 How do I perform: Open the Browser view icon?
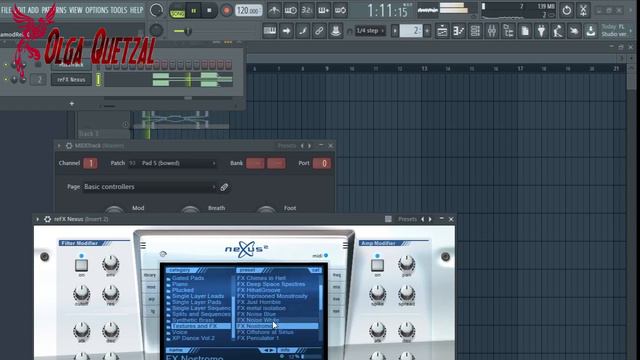coord(508,31)
